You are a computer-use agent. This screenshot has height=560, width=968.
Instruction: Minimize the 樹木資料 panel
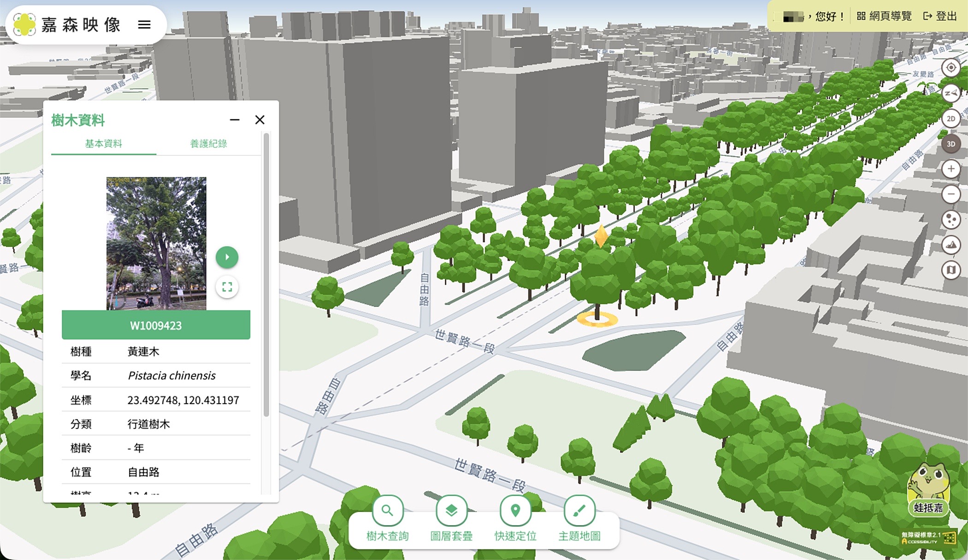[x=235, y=120]
